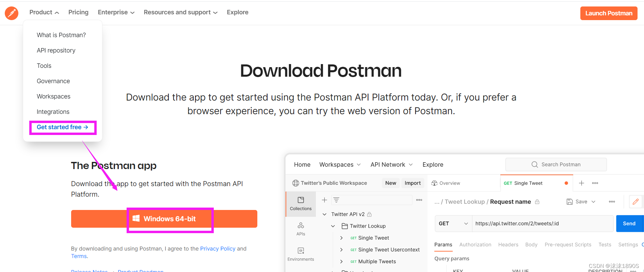This screenshot has height=272, width=644.
Task: Select Governance in Product menu
Action: [53, 81]
